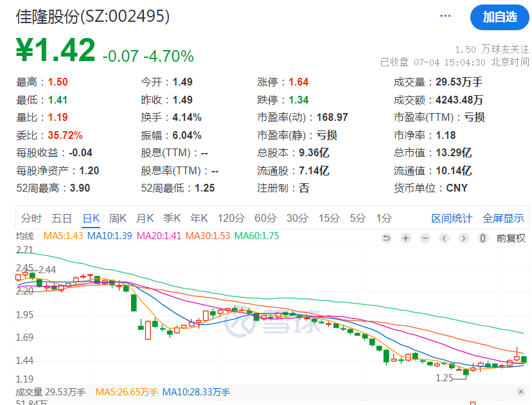532x405 pixels.
Task: Click the 最高 value 1.50
Action: click(x=58, y=82)
